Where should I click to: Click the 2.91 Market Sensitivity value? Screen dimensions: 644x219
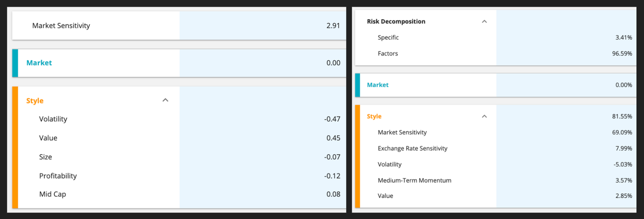tap(333, 25)
